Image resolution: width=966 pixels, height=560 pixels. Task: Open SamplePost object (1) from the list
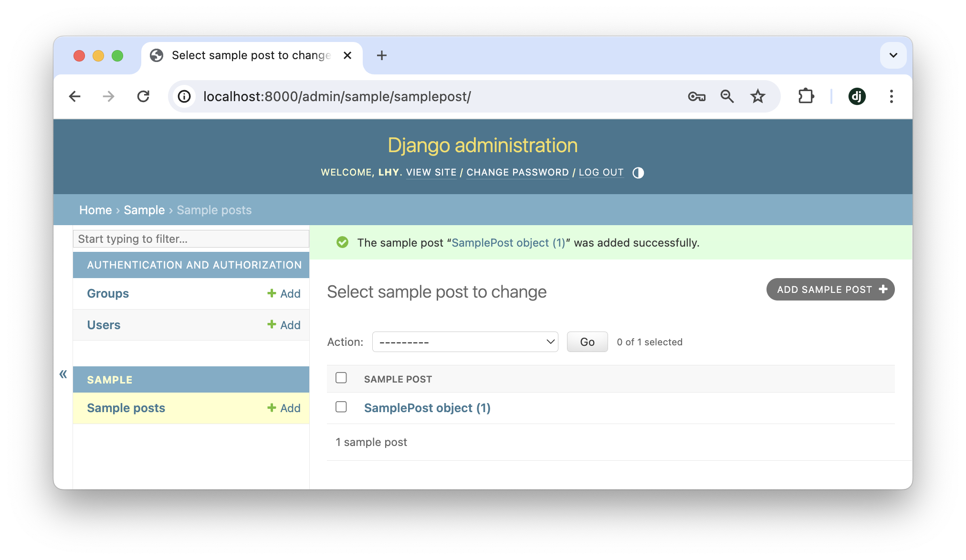click(427, 408)
